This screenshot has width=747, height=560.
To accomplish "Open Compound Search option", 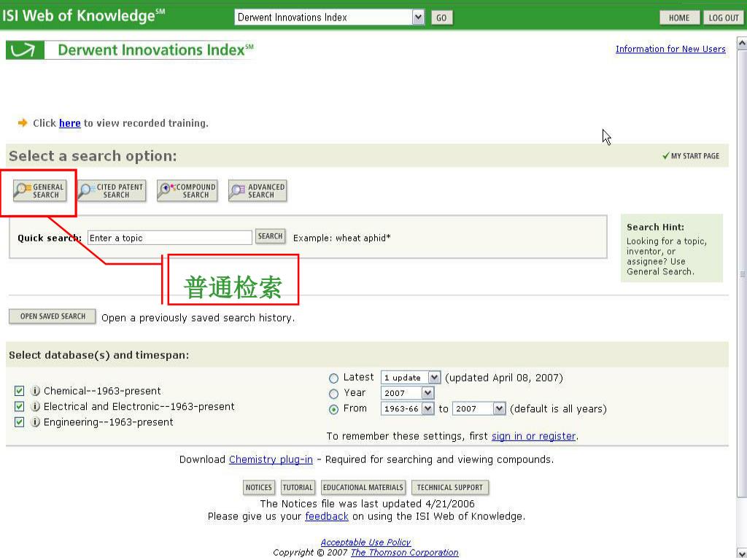I will pyautogui.click(x=187, y=191).
